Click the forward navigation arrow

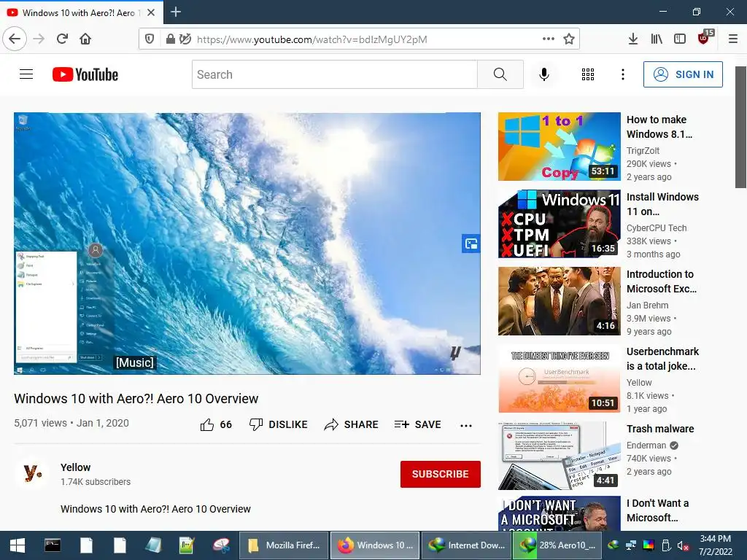point(39,39)
